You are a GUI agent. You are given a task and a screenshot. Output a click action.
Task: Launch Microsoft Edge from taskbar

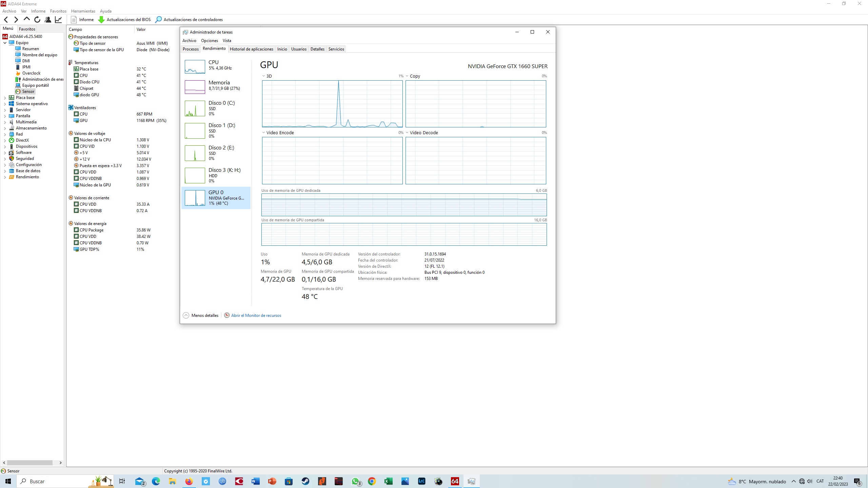pos(156,481)
